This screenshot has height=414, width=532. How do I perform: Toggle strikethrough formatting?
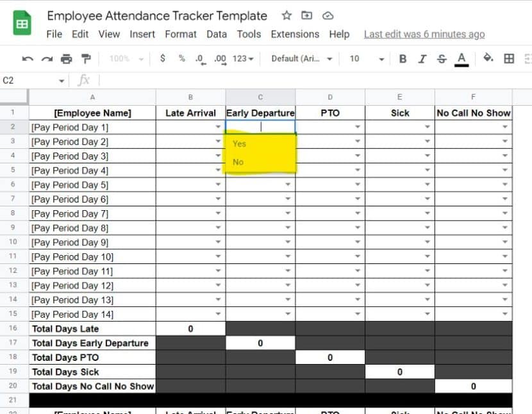pos(441,58)
